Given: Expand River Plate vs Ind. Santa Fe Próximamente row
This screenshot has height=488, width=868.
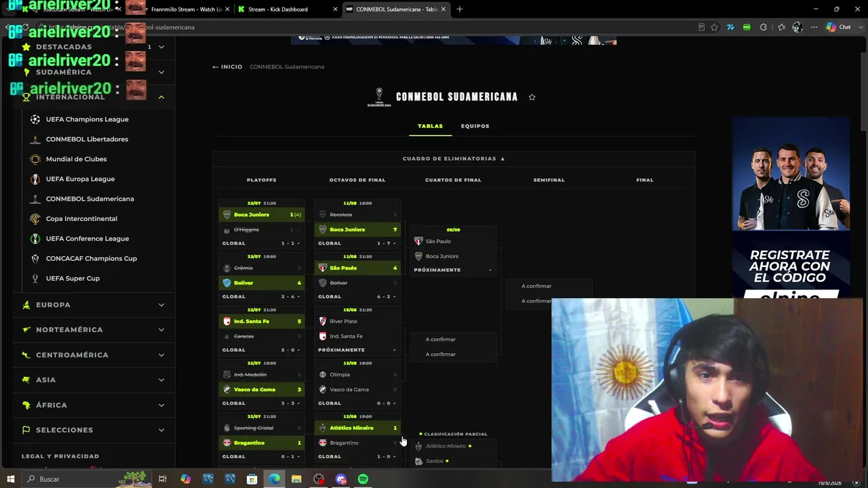Looking at the screenshot, I should (x=357, y=350).
